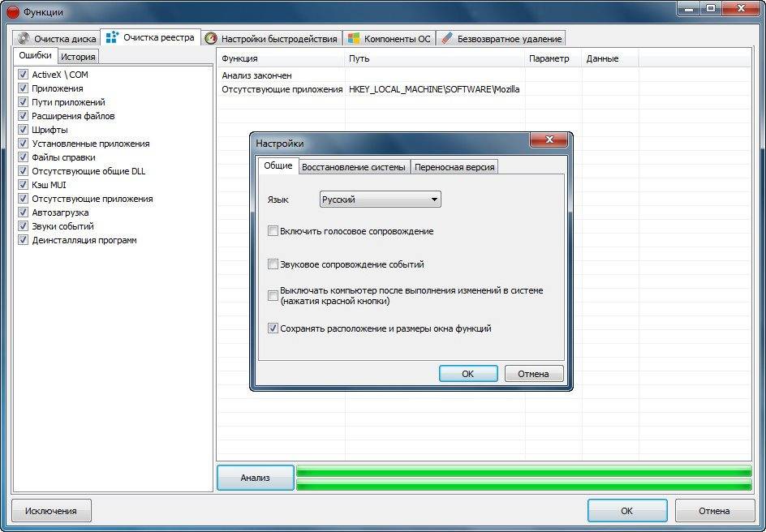Click Отмена in the Настройки dialog

click(x=533, y=373)
